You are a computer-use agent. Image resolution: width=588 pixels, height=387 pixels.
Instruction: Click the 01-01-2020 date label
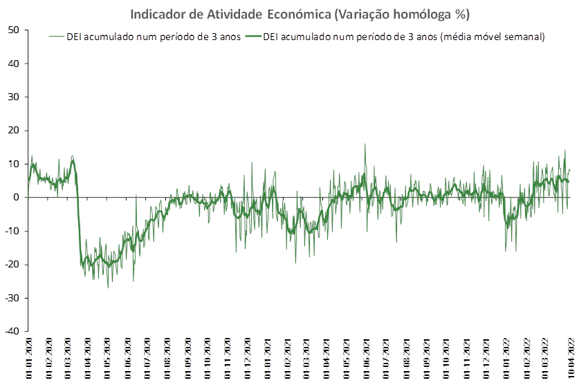(x=29, y=358)
